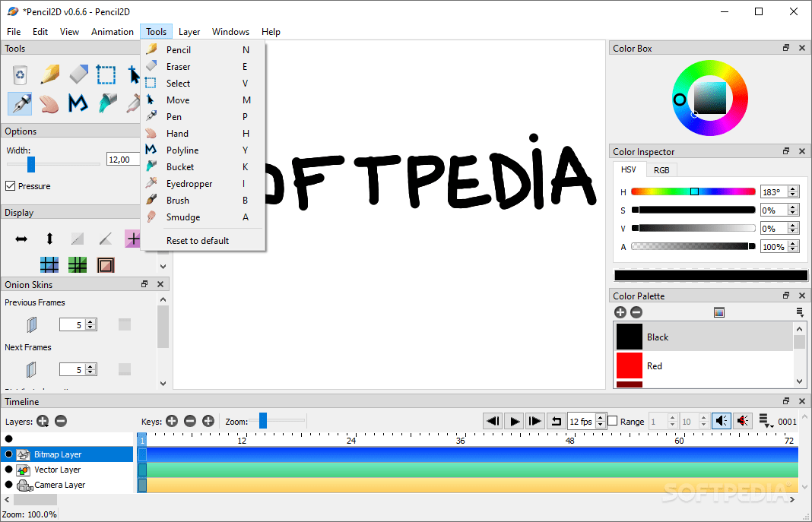Image resolution: width=812 pixels, height=522 pixels.
Task: Select the Pencil tool in Tools panel
Action: coord(49,75)
